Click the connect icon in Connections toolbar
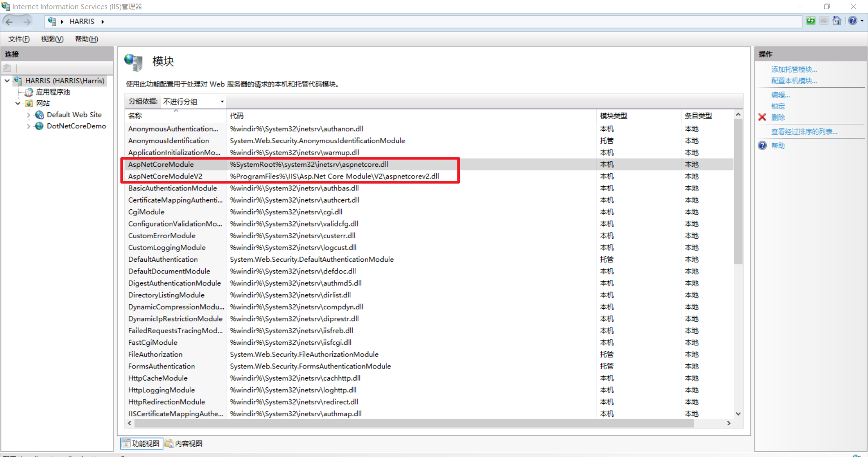This screenshot has width=868, height=457. coord(7,68)
